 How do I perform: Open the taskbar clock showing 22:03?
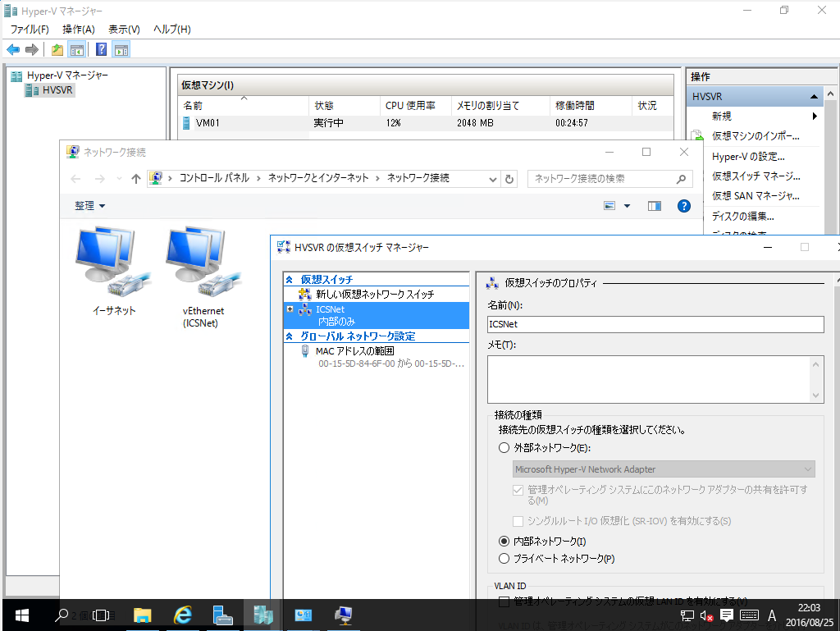pyautogui.click(x=810, y=615)
